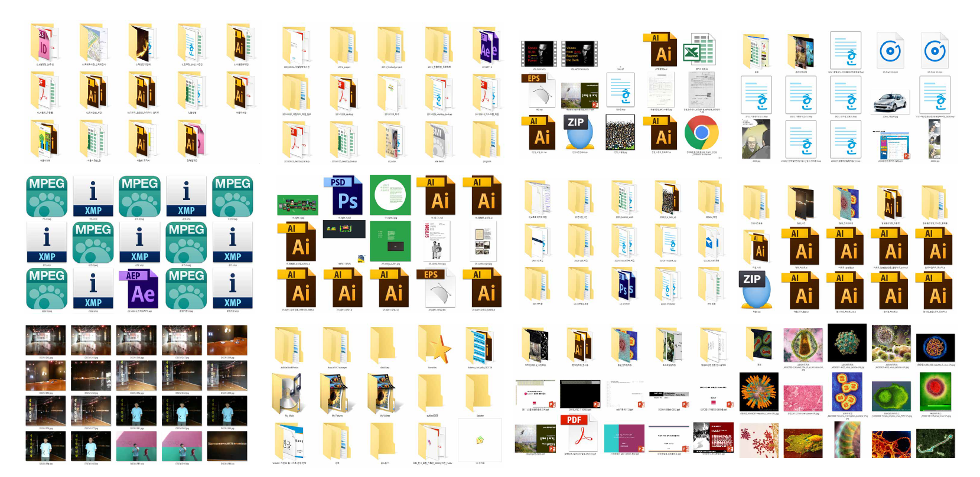
Task: Select the 1945.8.15 poster image thumbnail
Action: (437, 241)
